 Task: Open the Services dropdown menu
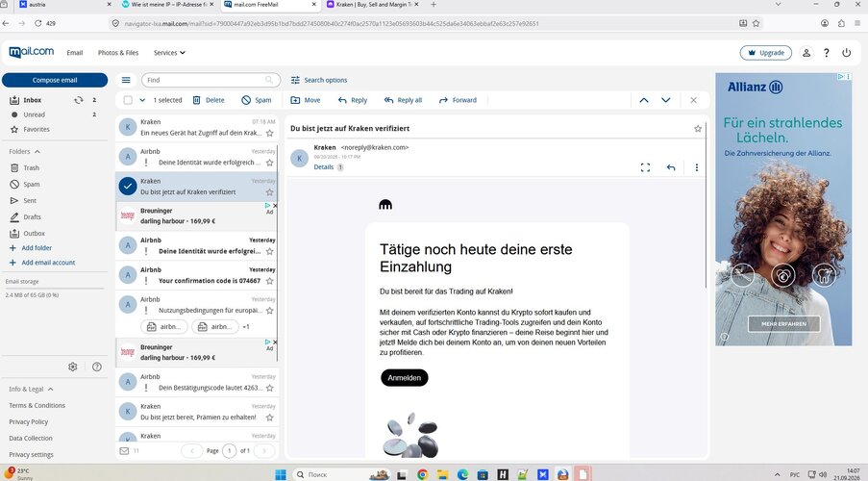pos(169,53)
